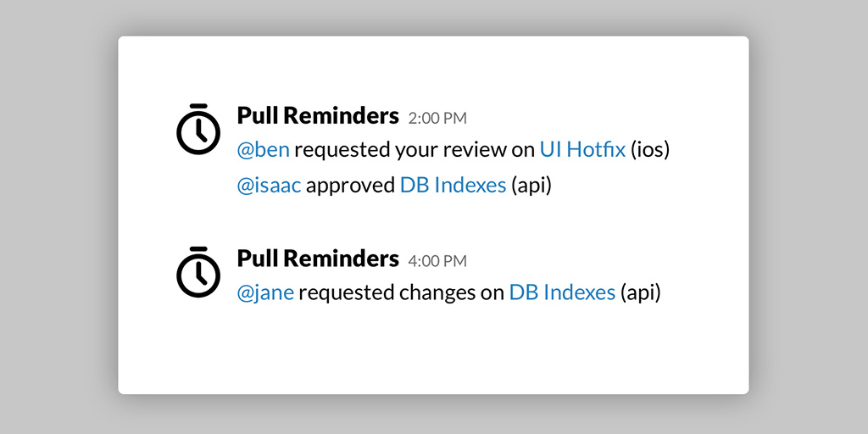
Task: Open DB Indexes link approved by @isaac
Action: click(453, 185)
